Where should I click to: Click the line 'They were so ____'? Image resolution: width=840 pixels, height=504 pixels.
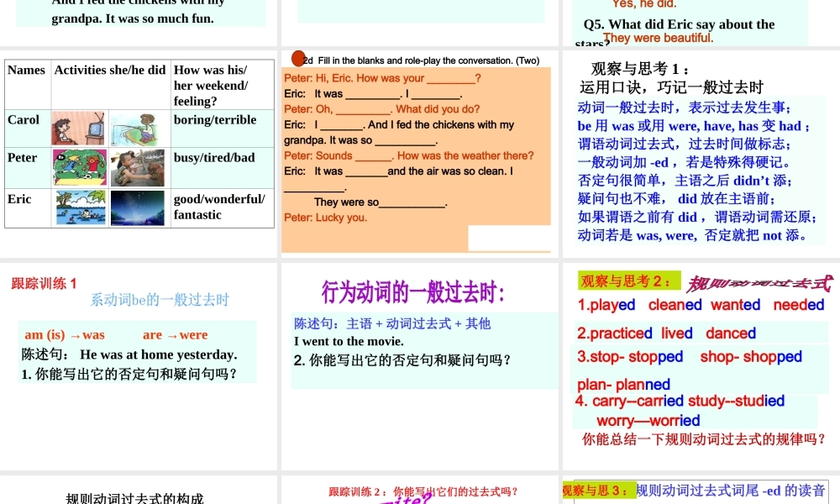coord(381,202)
